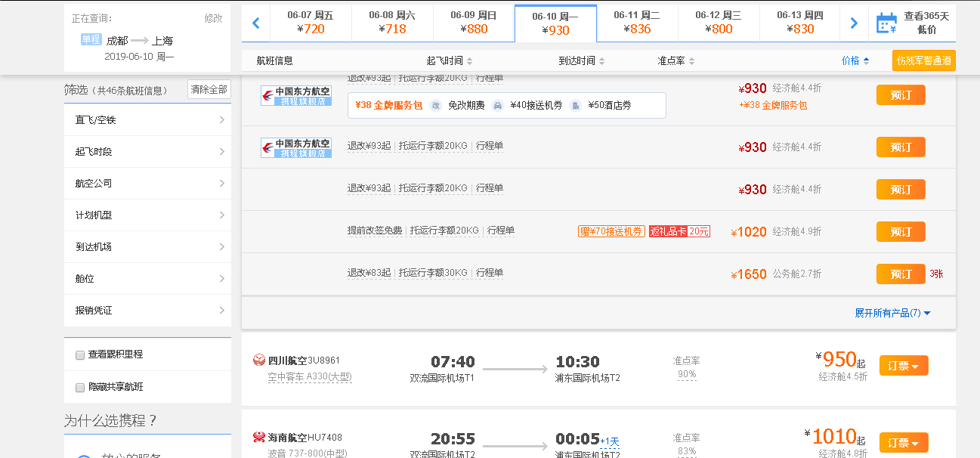The height and width of the screenshot is (458, 980).
Task: Click flight number HU7408
Action: click(x=325, y=437)
